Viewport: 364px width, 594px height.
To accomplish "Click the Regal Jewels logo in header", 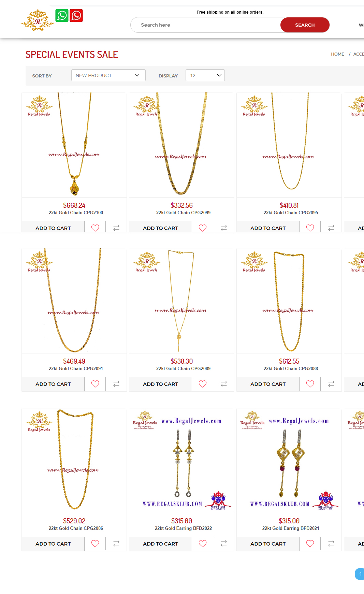I will click(38, 20).
